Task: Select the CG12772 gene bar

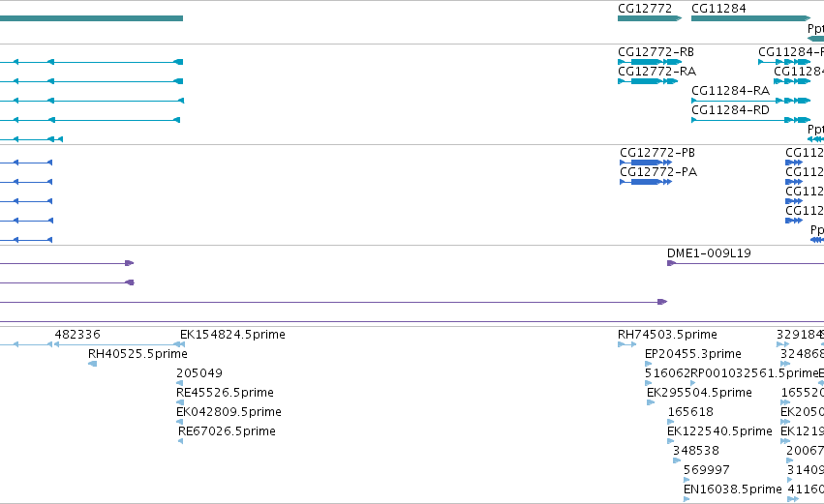Action: 650,18
